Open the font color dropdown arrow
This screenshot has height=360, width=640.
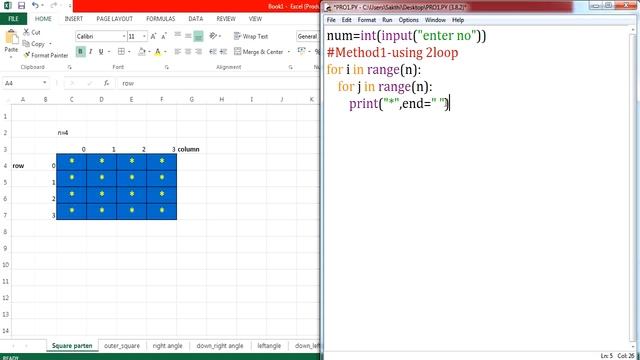point(165,52)
